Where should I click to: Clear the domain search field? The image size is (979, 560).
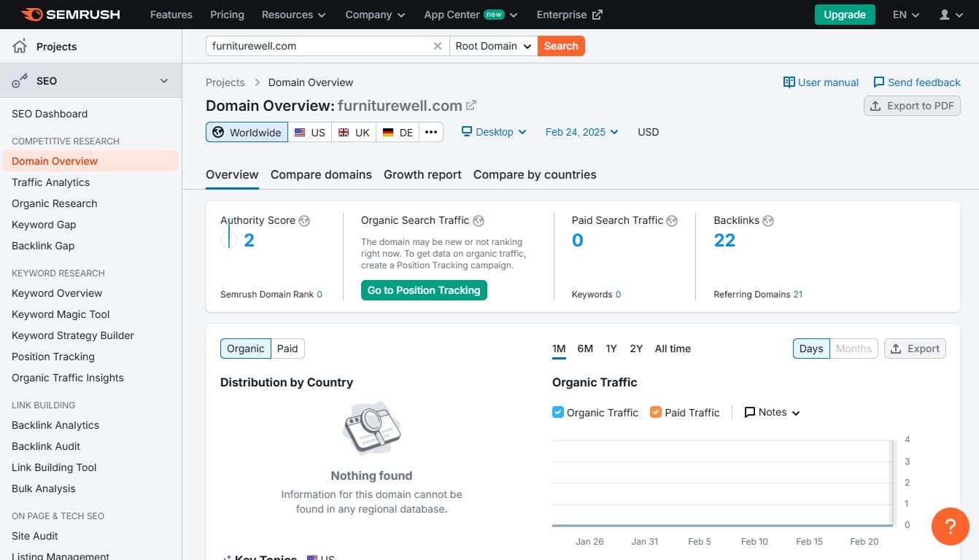438,46
